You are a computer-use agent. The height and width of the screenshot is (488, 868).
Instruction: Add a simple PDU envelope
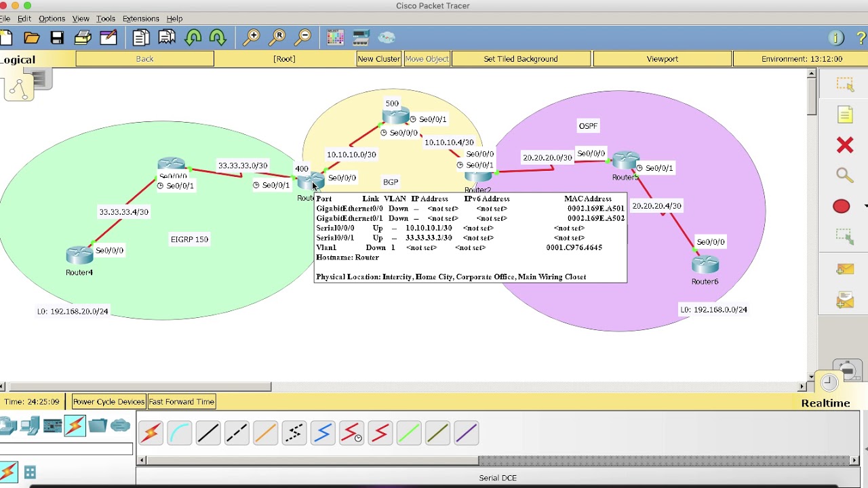[x=845, y=270]
